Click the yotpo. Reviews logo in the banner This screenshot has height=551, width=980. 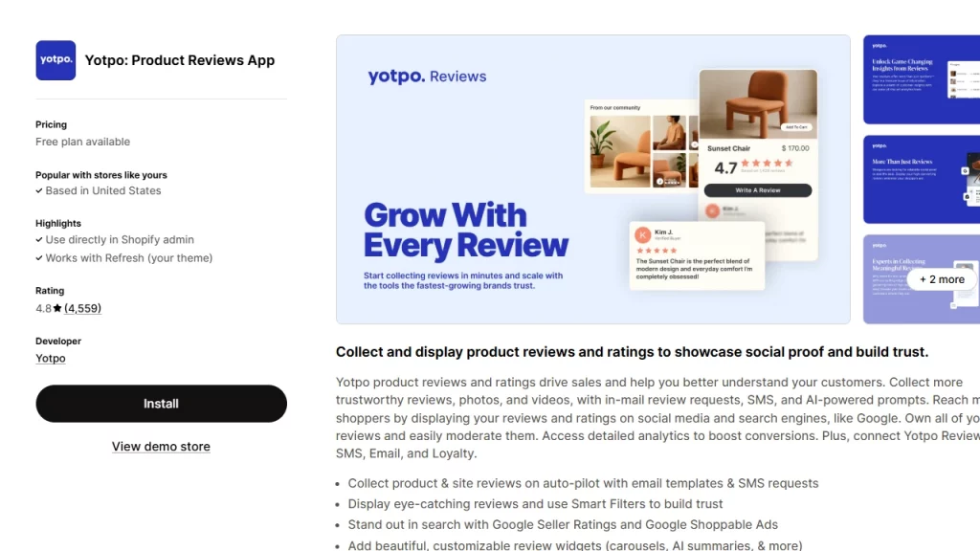(427, 77)
